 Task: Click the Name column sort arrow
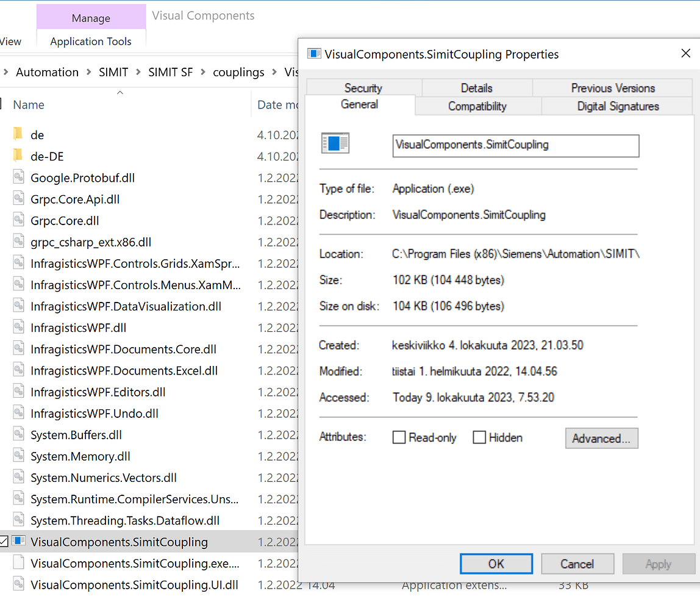click(x=120, y=92)
